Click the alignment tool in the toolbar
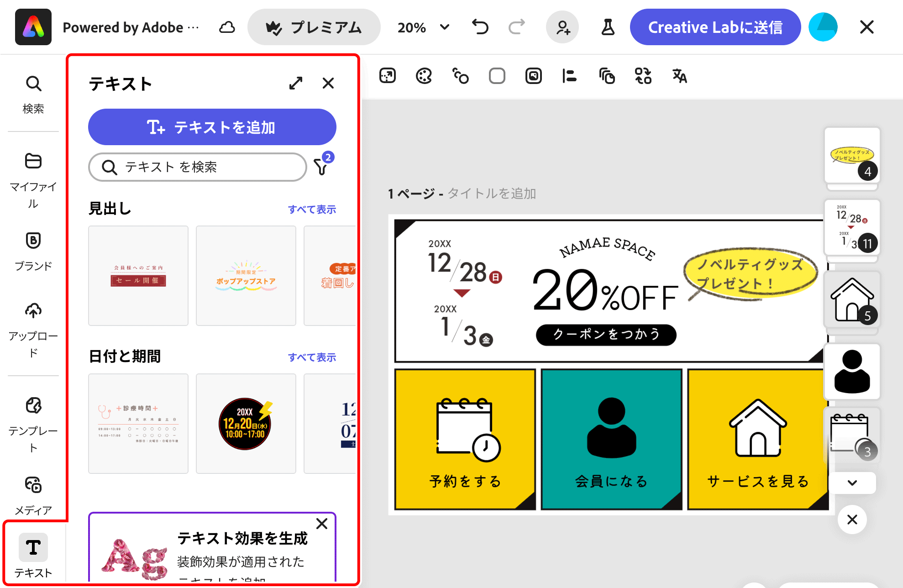 (569, 76)
